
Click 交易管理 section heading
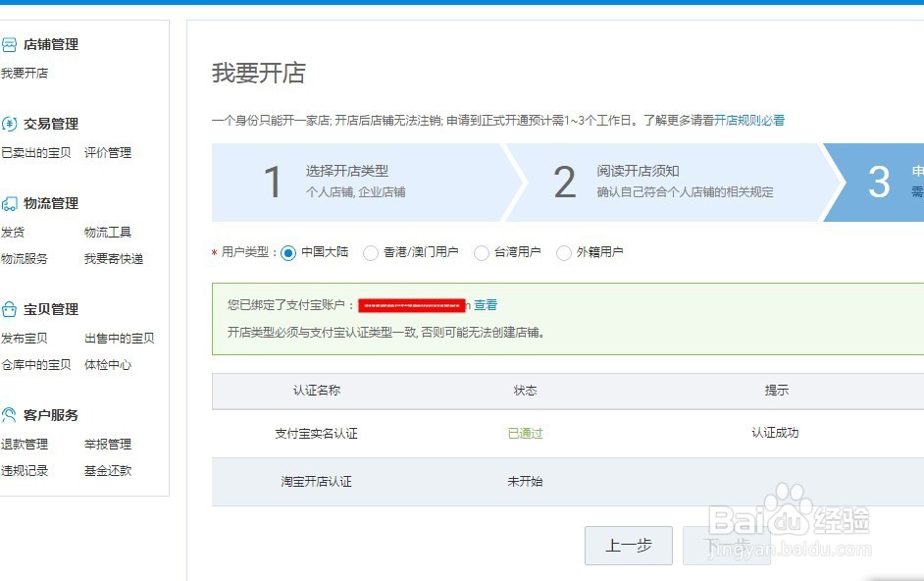point(51,124)
